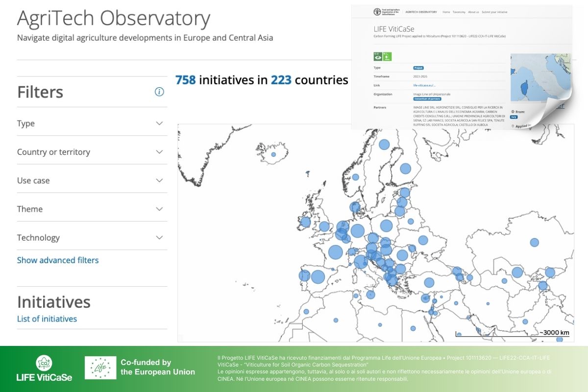
Task: Open the Technology filter dropdown
Action: click(159, 238)
